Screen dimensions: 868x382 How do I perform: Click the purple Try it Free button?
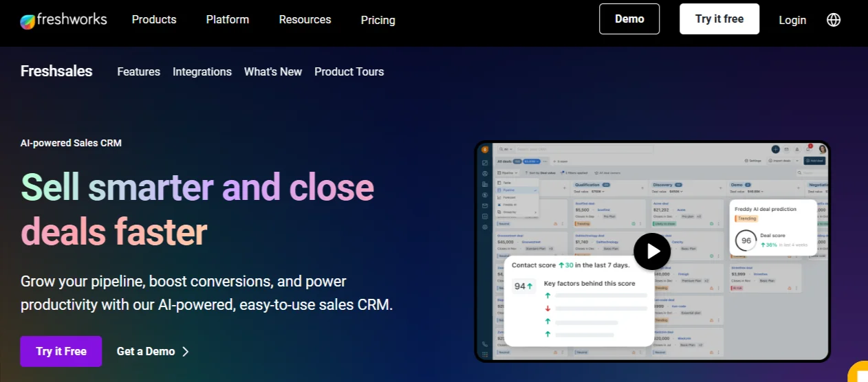pos(61,351)
